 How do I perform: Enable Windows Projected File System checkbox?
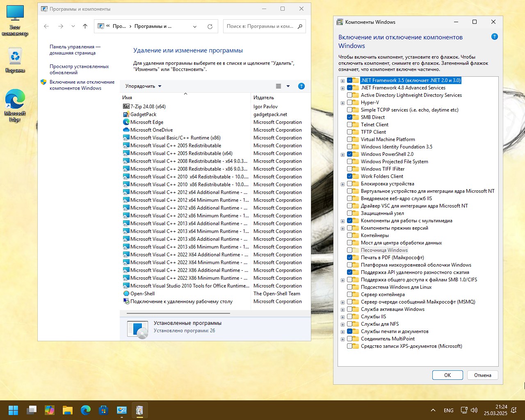click(x=350, y=162)
